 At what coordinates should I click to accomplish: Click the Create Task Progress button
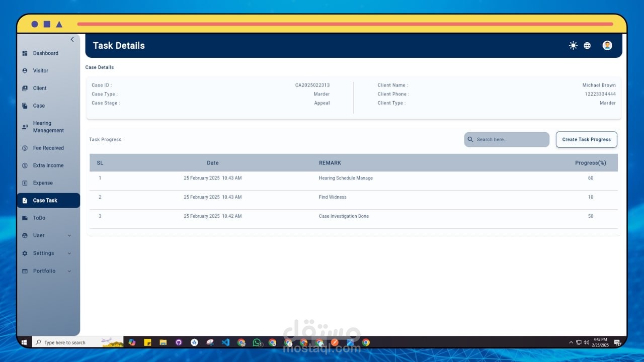pyautogui.click(x=586, y=140)
